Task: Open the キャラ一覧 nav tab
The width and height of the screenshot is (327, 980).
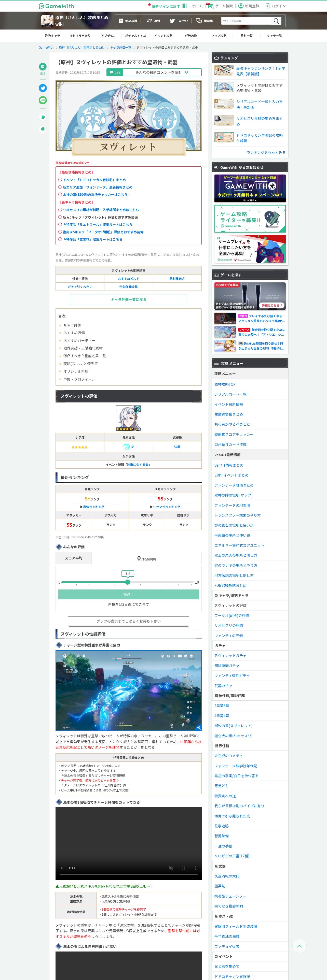Action: 274,36
